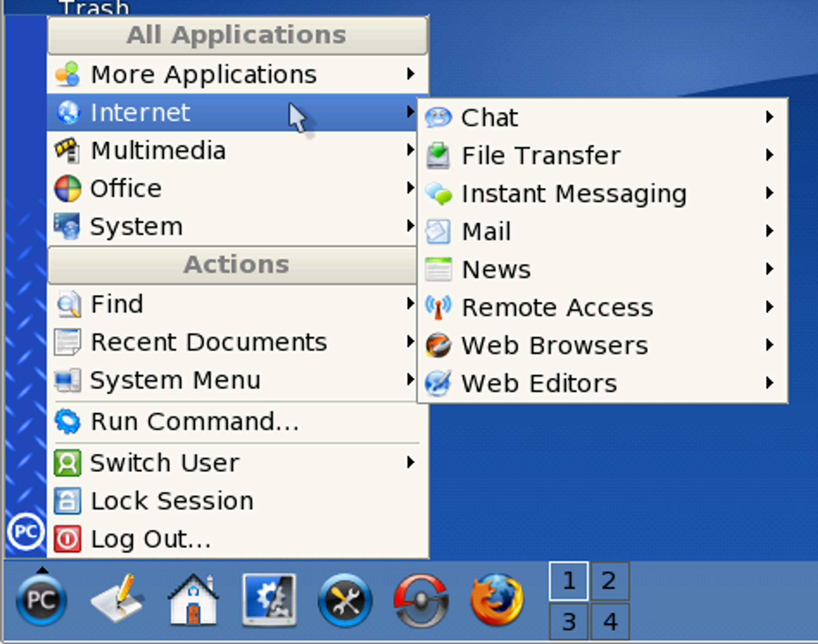Click the Internet globe icon
This screenshot has width=818, height=644.
68,112
